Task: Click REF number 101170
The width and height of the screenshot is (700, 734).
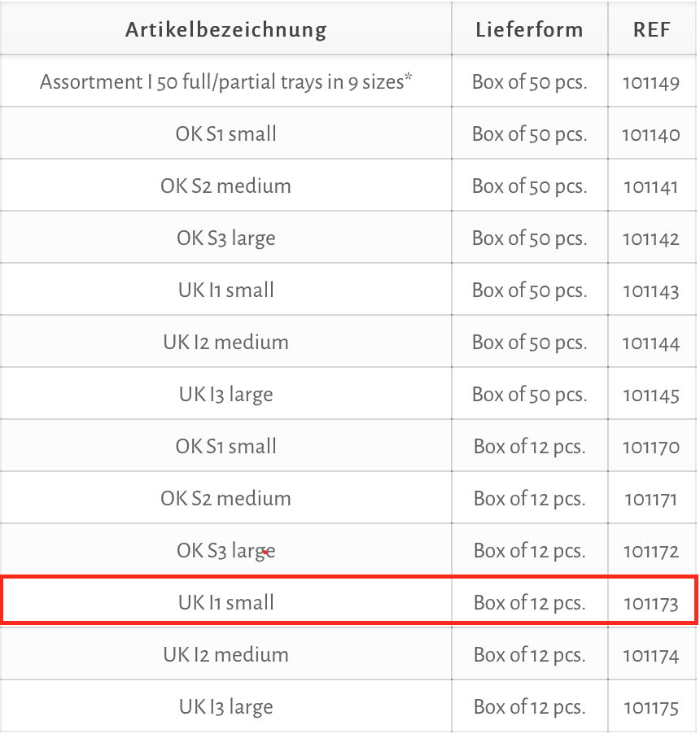Action: pos(651,448)
